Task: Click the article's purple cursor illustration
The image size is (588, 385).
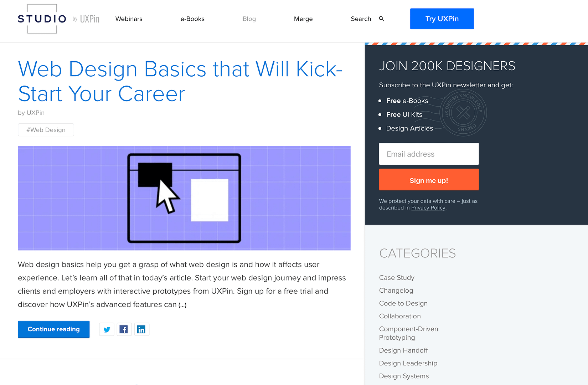Action: [x=184, y=198]
